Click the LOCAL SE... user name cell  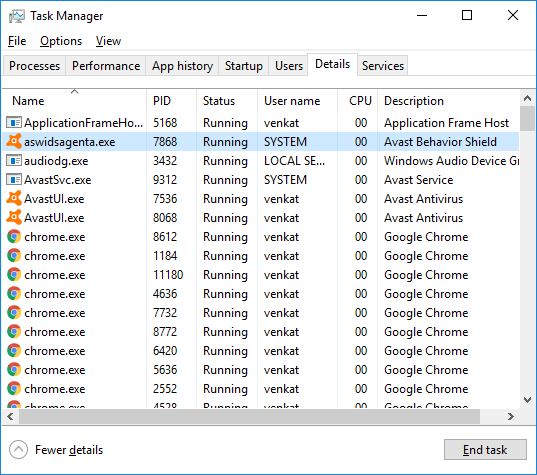(x=295, y=161)
